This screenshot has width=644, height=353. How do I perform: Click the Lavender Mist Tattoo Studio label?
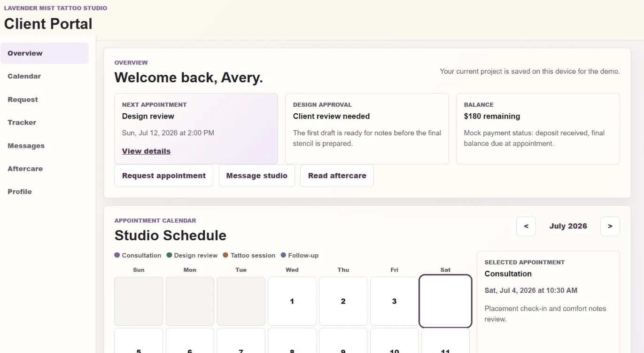[x=55, y=8]
